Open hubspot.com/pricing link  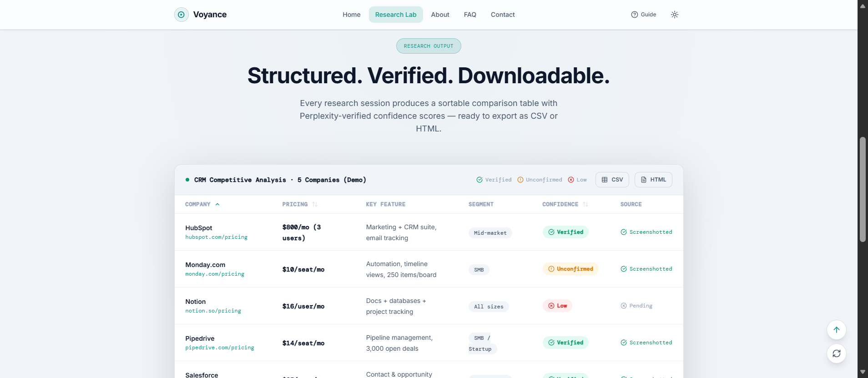(217, 237)
